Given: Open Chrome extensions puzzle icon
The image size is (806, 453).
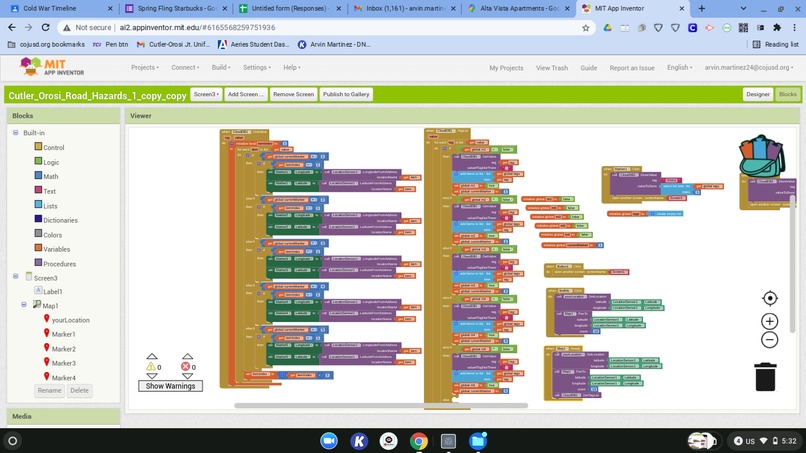Looking at the screenshot, I should click(777, 28).
